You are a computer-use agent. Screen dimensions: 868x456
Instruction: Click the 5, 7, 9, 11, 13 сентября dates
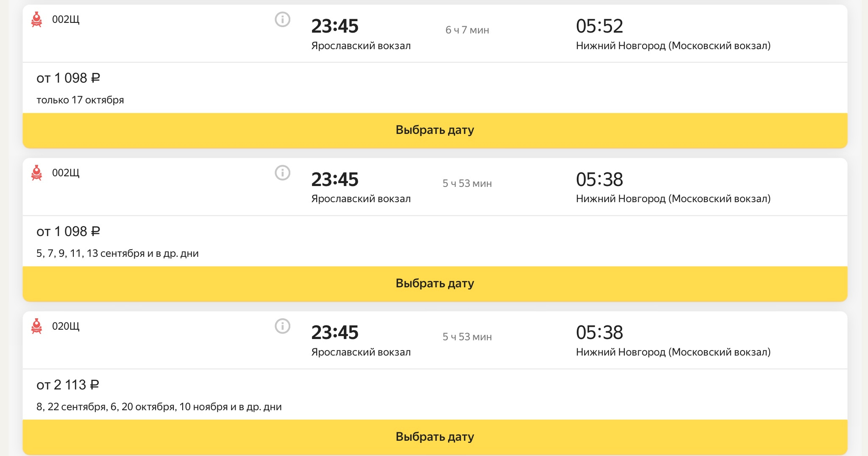click(117, 253)
